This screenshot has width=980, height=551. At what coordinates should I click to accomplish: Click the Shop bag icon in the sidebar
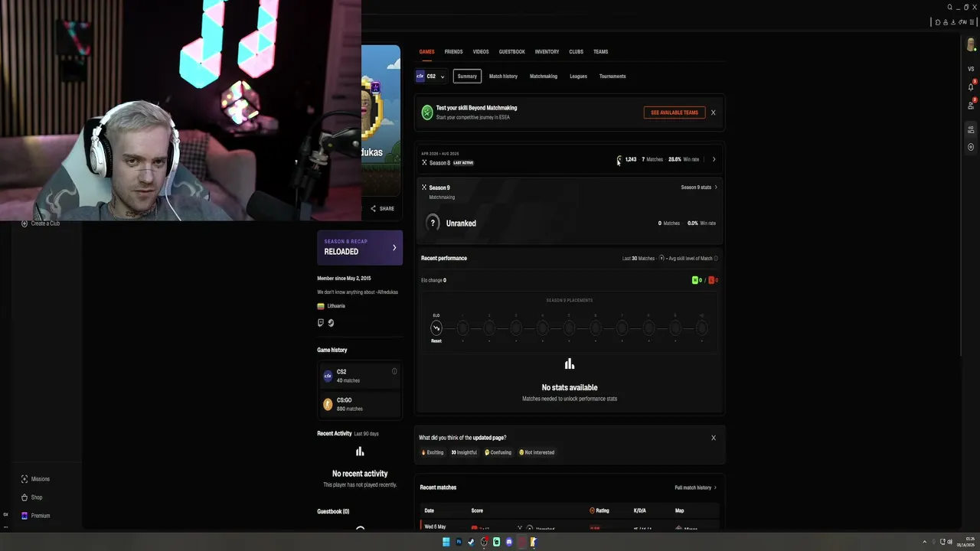click(x=24, y=497)
